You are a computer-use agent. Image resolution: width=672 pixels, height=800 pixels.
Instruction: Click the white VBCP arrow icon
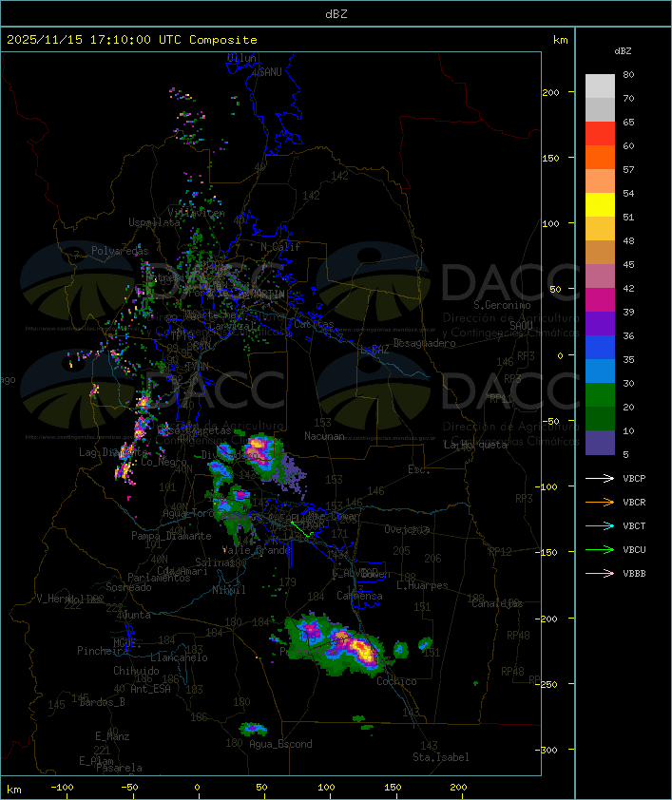[x=600, y=478]
